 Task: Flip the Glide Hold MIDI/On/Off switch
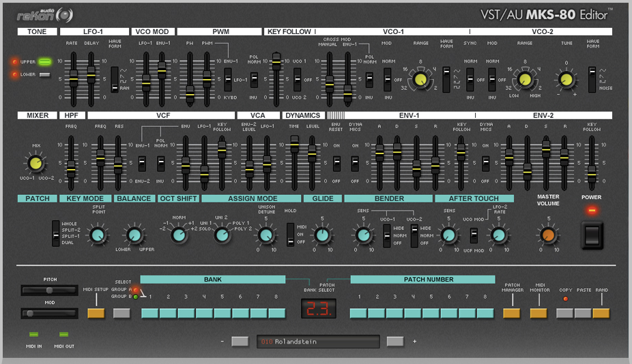tap(290, 234)
